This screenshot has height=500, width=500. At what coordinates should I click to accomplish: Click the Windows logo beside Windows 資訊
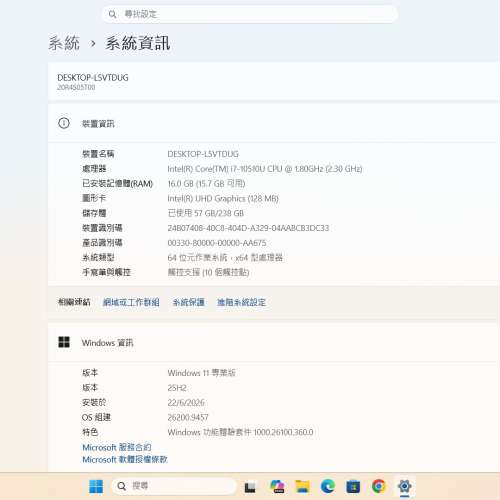[x=64, y=342]
